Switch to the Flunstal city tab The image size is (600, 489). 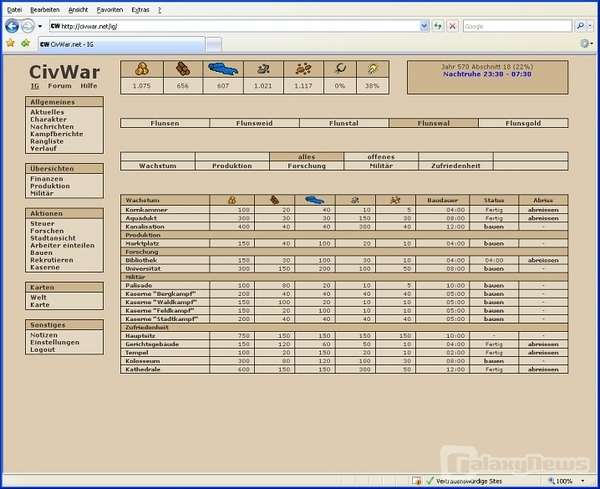(x=344, y=123)
